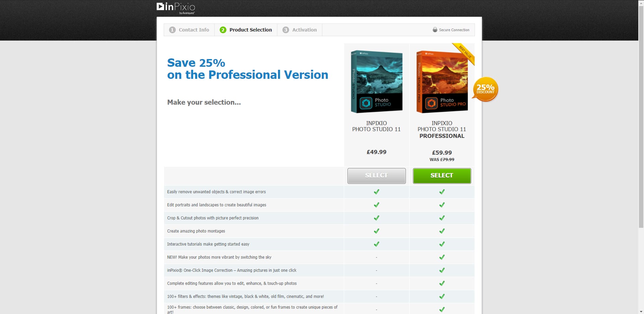The image size is (644, 314).
Task: Click Professional checkmark for photo montages row
Action: click(442, 231)
